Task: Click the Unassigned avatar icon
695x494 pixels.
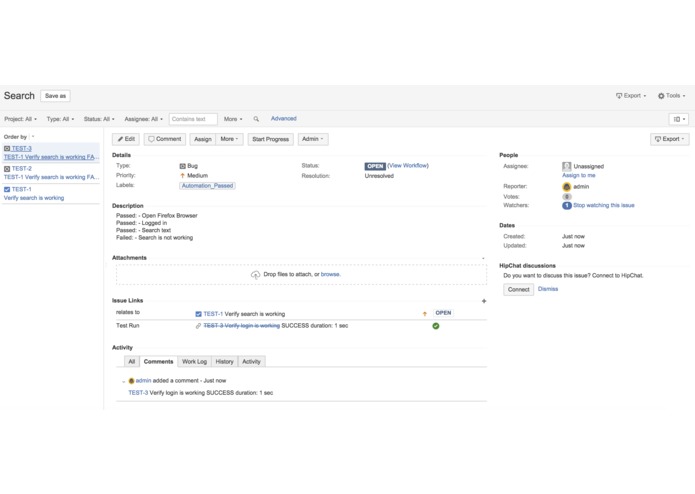Action: (566, 166)
